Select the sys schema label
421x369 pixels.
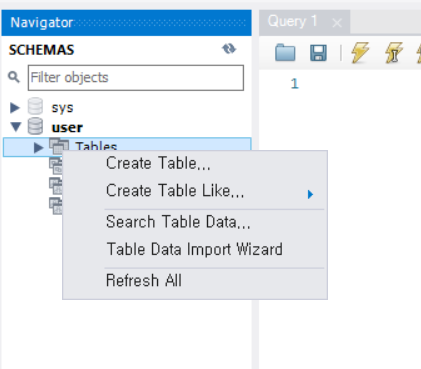coord(62,108)
